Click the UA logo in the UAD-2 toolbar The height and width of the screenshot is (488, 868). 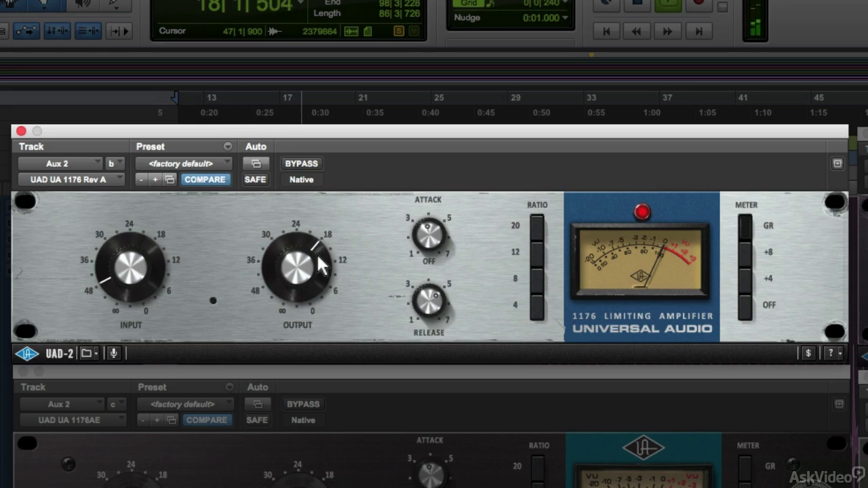27,353
